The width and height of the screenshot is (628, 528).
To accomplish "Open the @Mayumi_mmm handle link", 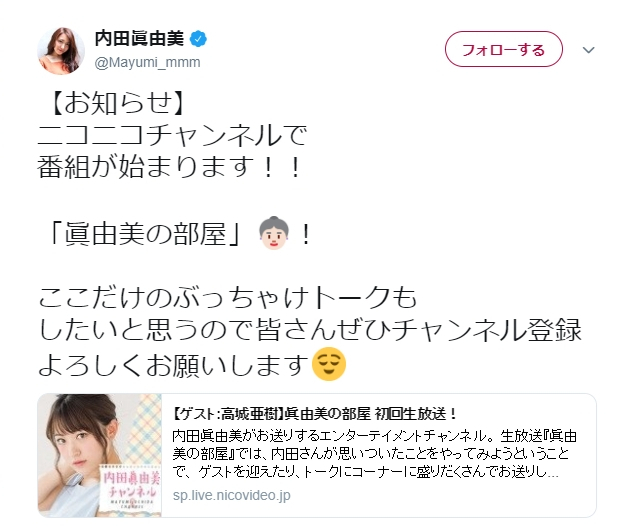I will pos(147,62).
